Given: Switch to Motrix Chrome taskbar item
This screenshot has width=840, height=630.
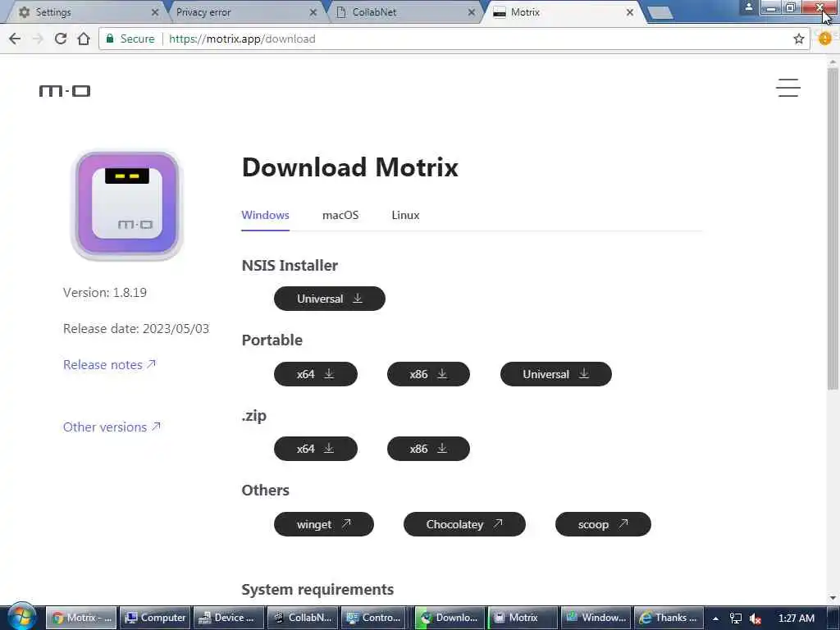Looking at the screenshot, I should click(81, 618).
